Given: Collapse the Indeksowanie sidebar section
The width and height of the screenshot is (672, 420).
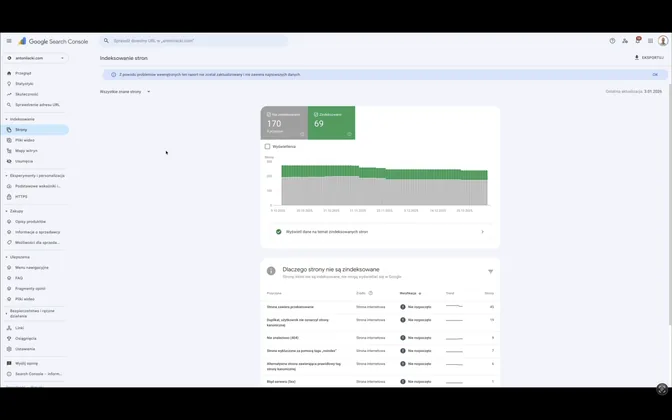Looking at the screenshot, I should click(x=20, y=119).
